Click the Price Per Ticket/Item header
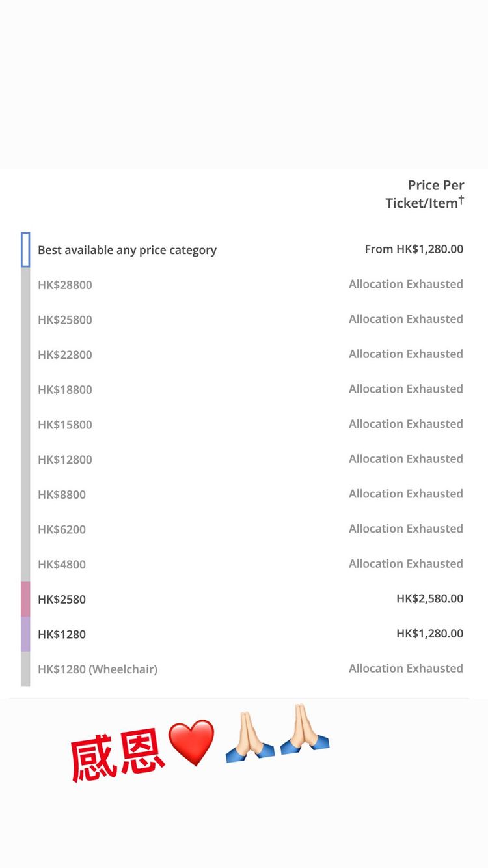This screenshot has height=868, width=488. 425,194
